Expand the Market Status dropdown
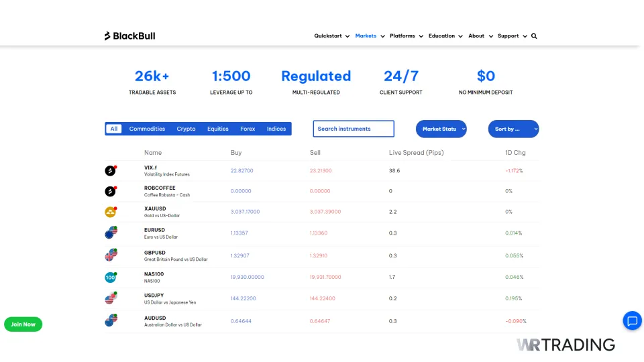644x362 pixels. pos(441,129)
